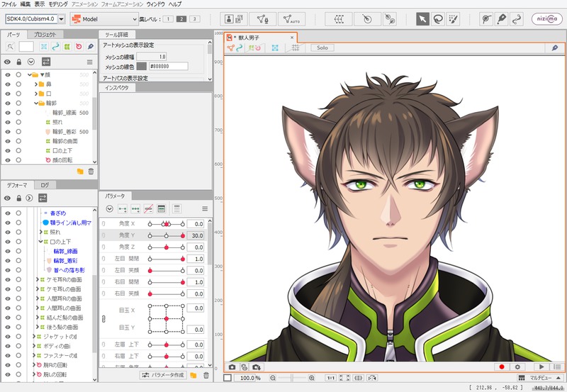Click the manual mesh edit icon

click(263, 19)
